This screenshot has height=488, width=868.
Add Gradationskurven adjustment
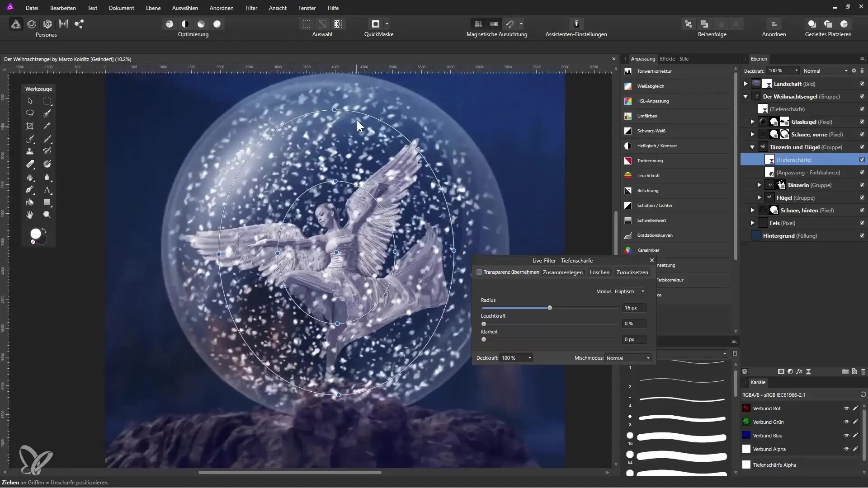655,235
